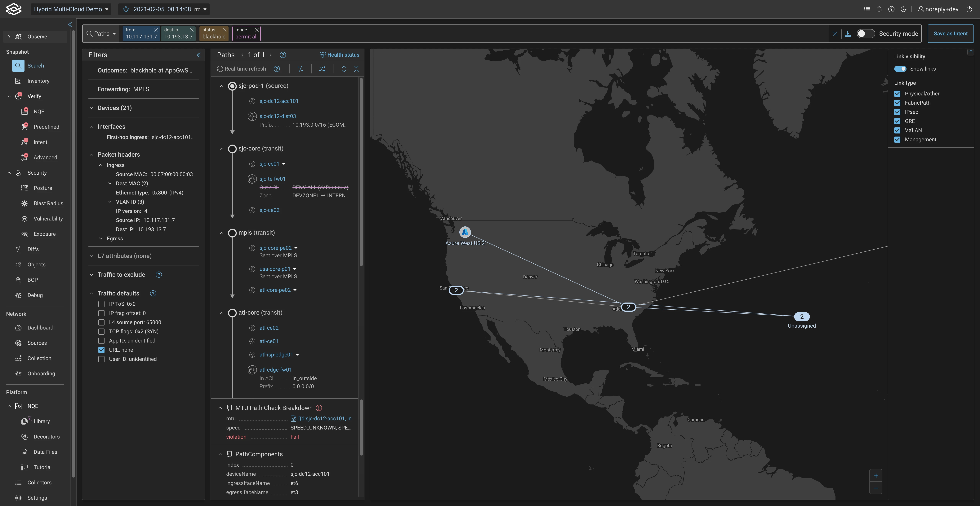
Task: Click the diff icon in Paths toolbar
Action: [x=300, y=69]
